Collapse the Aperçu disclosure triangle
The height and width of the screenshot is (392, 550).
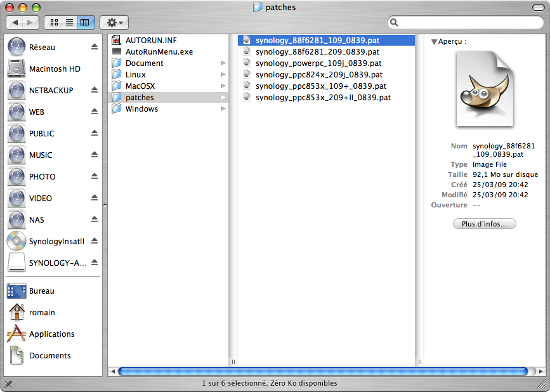coord(434,42)
